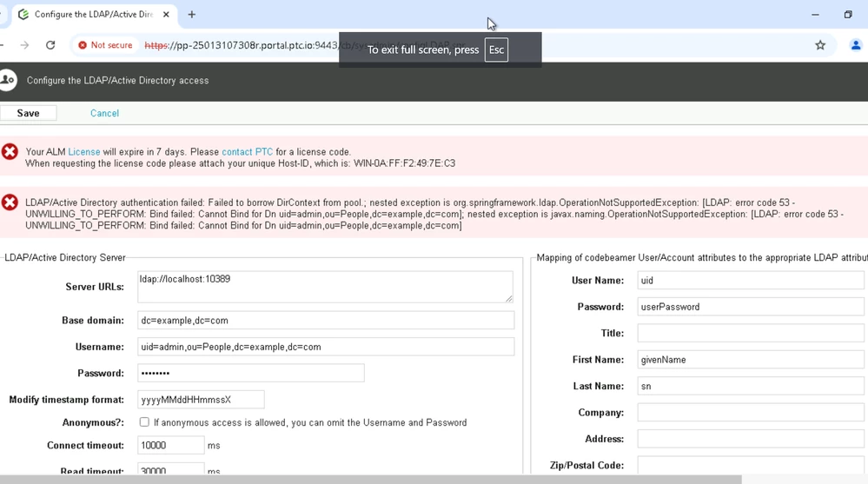The image size is (868, 484).
Task: Click the LDAP Username field
Action: (x=326, y=347)
